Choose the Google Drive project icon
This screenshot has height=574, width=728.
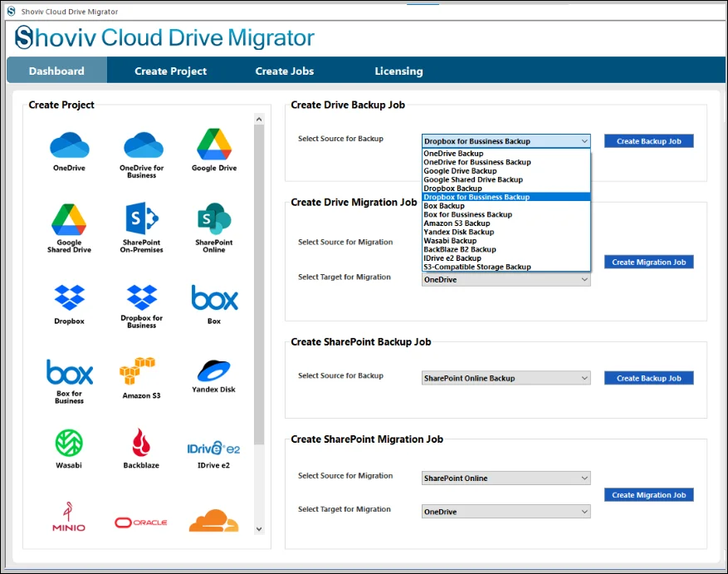click(214, 145)
